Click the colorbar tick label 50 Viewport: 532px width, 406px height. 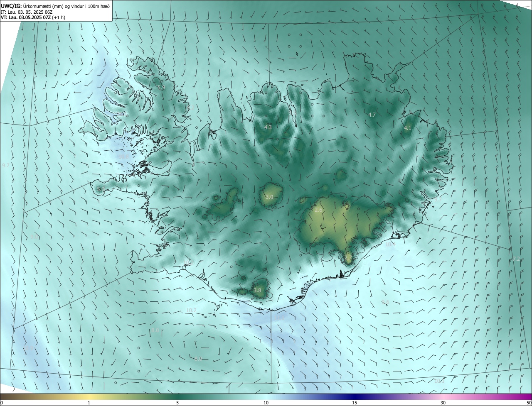(x=529, y=403)
